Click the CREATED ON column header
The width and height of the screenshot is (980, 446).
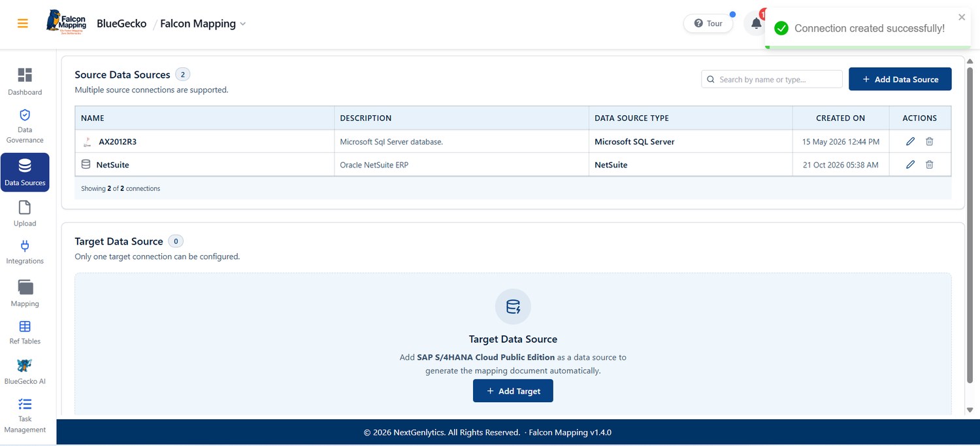(840, 118)
